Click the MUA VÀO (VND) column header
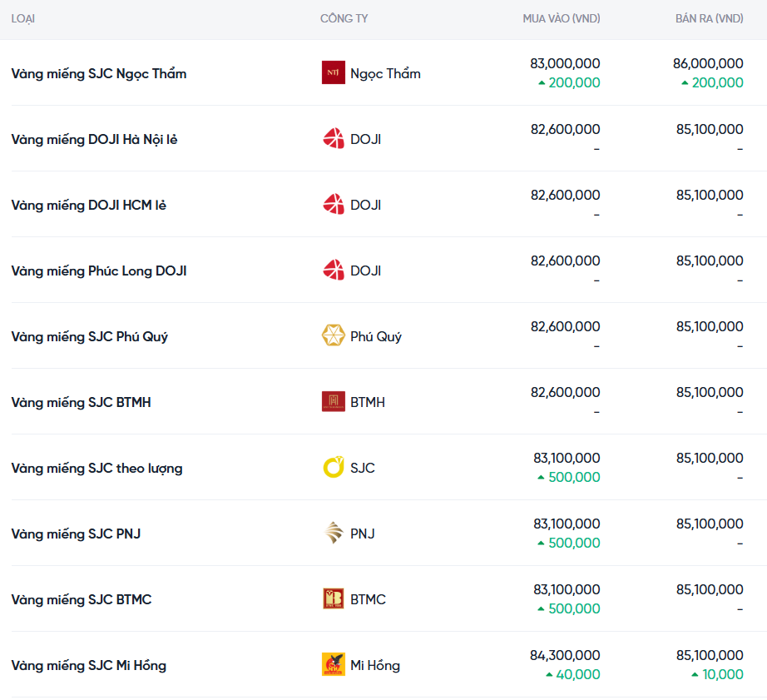 coord(562,18)
